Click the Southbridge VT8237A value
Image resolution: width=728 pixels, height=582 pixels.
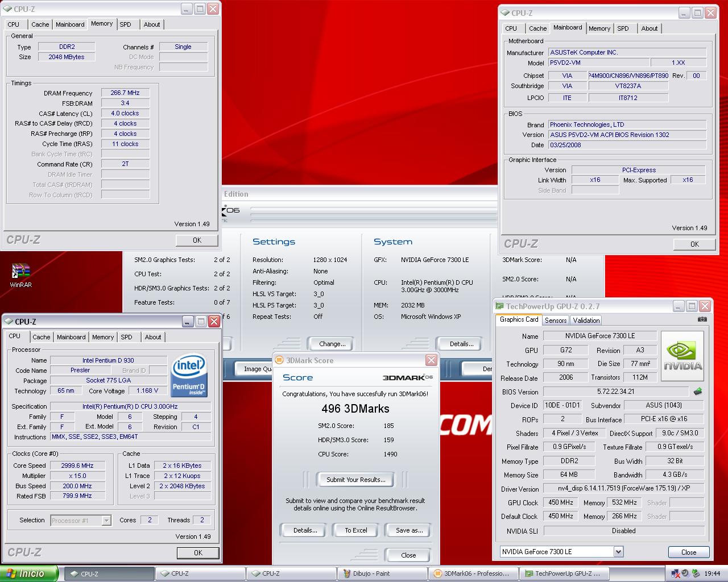[628, 86]
